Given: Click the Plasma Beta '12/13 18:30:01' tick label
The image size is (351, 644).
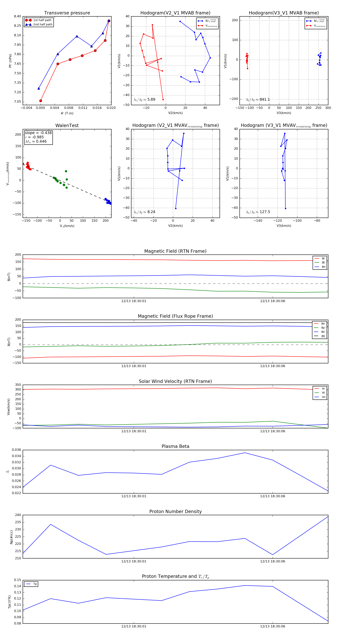Looking at the screenshot, I should [x=134, y=496].
